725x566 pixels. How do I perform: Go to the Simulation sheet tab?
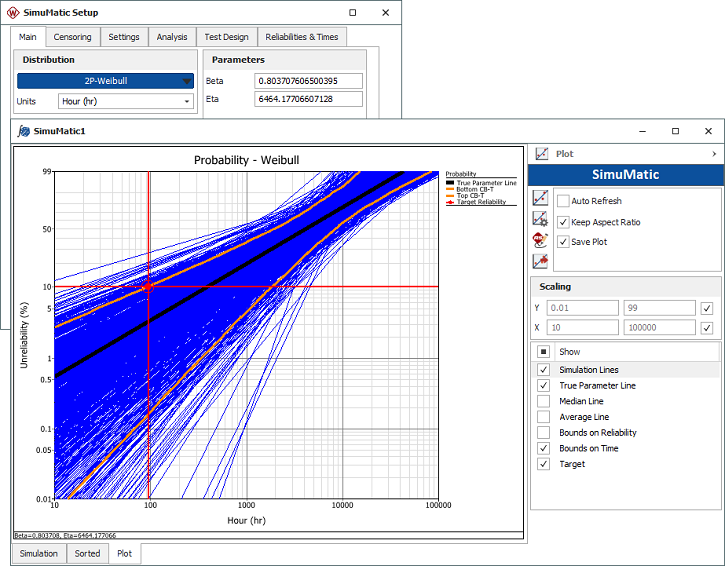(39, 553)
